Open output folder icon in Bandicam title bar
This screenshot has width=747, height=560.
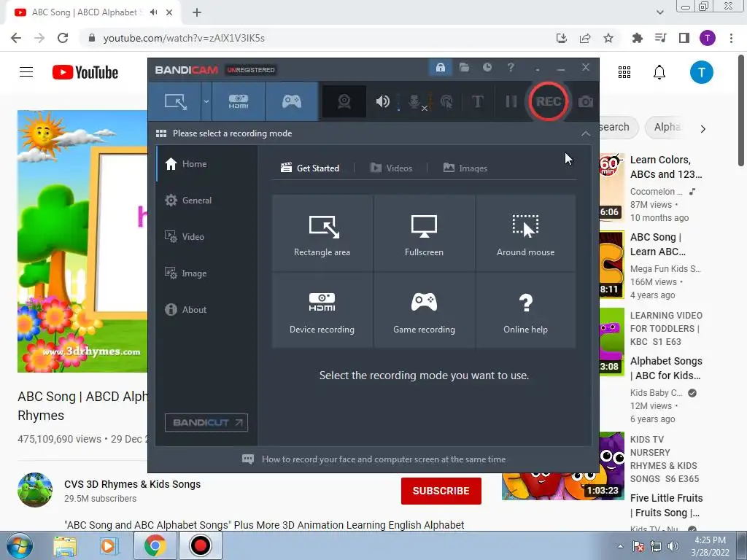pyautogui.click(x=464, y=68)
